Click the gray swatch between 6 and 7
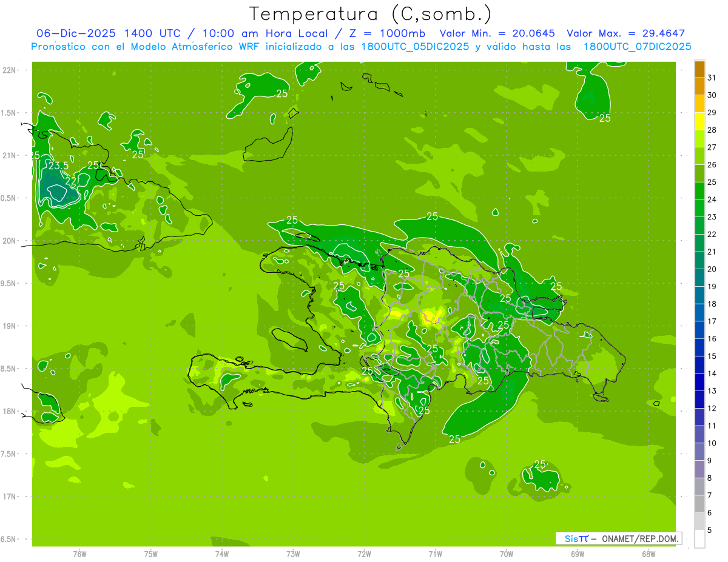This screenshot has width=728, height=562. [699, 504]
